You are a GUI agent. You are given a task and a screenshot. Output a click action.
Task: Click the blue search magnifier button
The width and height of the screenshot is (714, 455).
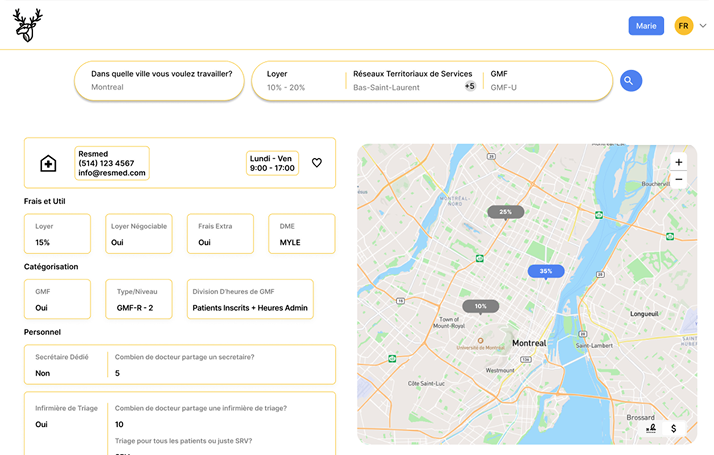pos(630,81)
